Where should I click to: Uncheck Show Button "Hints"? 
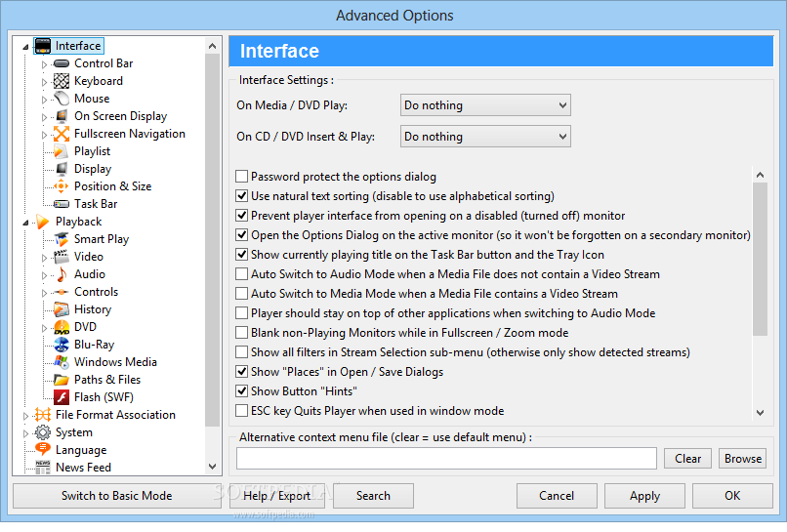(242, 391)
